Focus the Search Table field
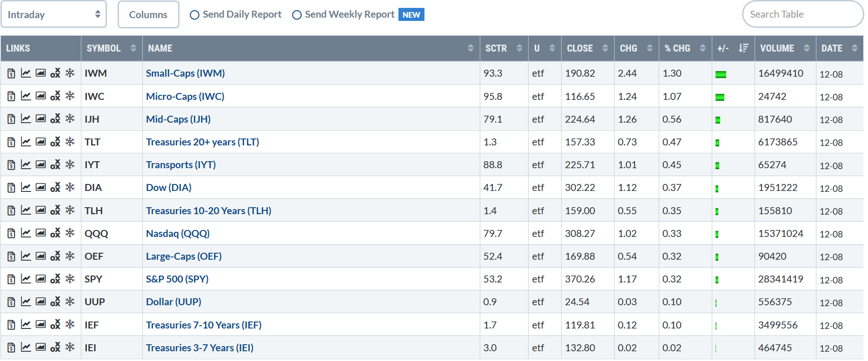This screenshot has height=361, width=868. pyautogui.click(x=803, y=14)
